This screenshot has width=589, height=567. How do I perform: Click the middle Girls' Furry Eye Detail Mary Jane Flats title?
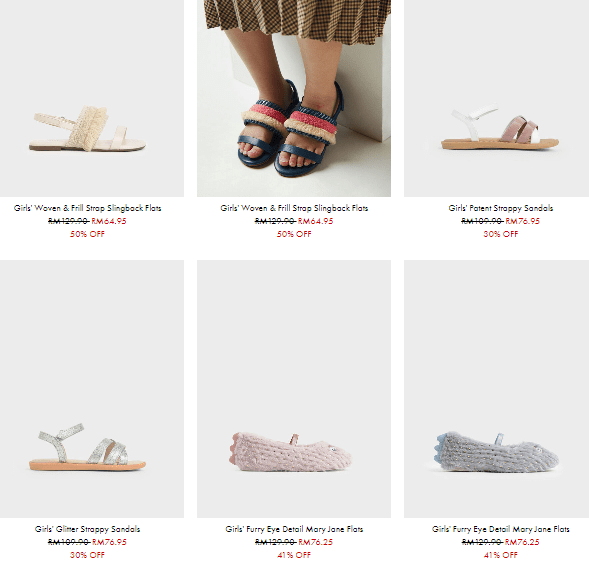(294, 529)
